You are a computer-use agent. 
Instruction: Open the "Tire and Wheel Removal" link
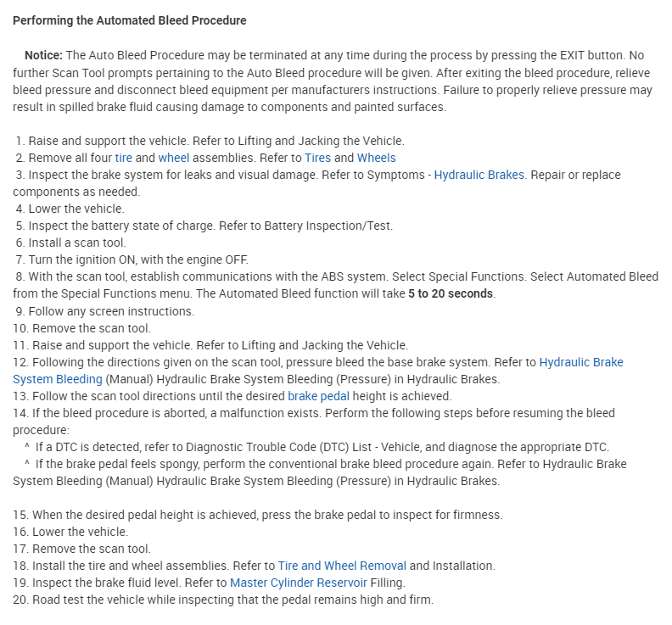[342, 566]
